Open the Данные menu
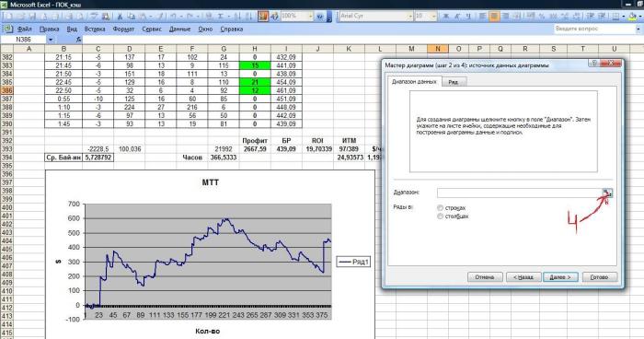The height and width of the screenshot is (339, 644). 180,29
